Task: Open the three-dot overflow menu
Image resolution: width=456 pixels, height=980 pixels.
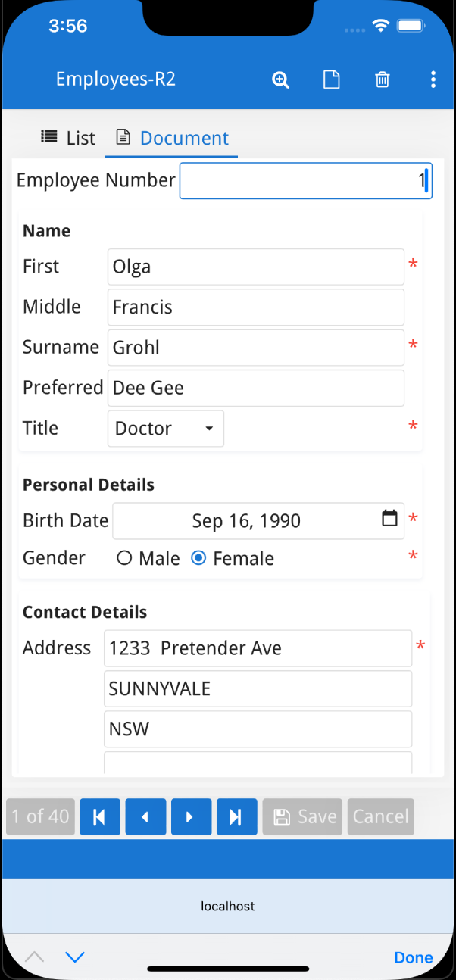Action: point(433,79)
